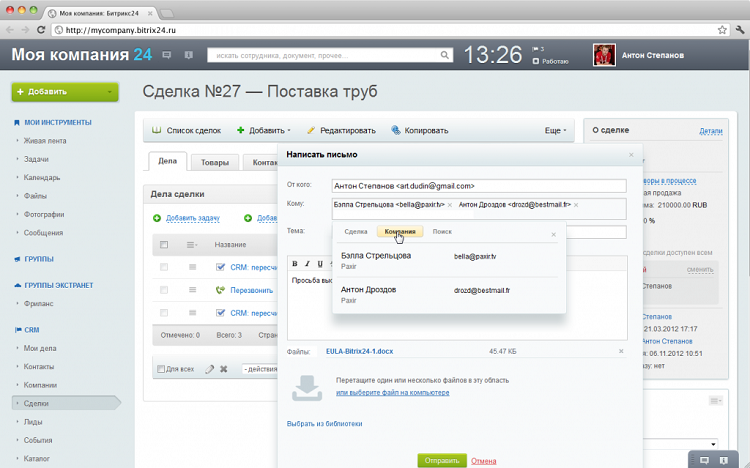
Task: Open the действия dropdown below table
Action: [x=260, y=369]
